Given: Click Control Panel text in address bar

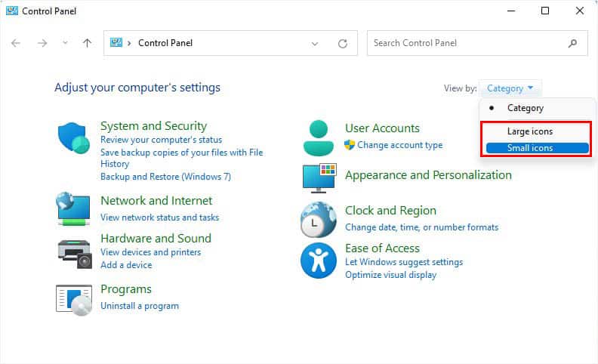Looking at the screenshot, I should coord(165,43).
